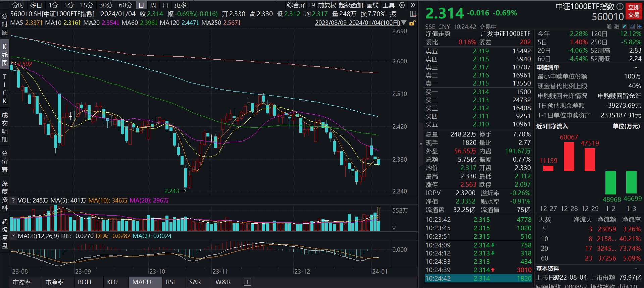Viewport: 644px width, 288px height.
Task: Select the 15分 interval
Action: [86, 5]
